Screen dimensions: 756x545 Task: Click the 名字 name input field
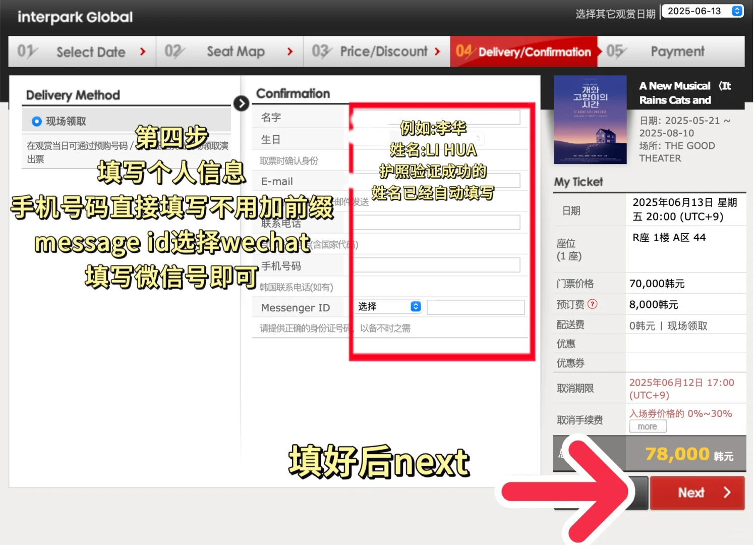click(437, 117)
